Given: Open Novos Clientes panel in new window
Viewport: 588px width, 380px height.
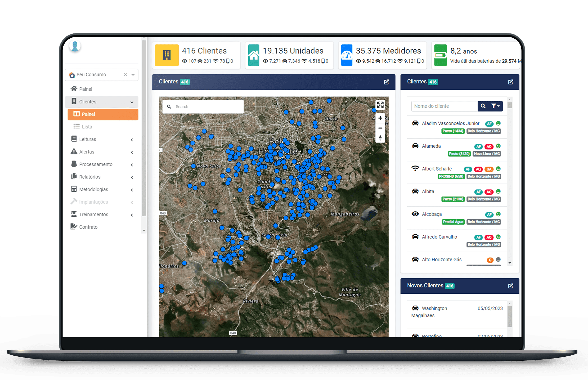Looking at the screenshot, I should (511, 286).
